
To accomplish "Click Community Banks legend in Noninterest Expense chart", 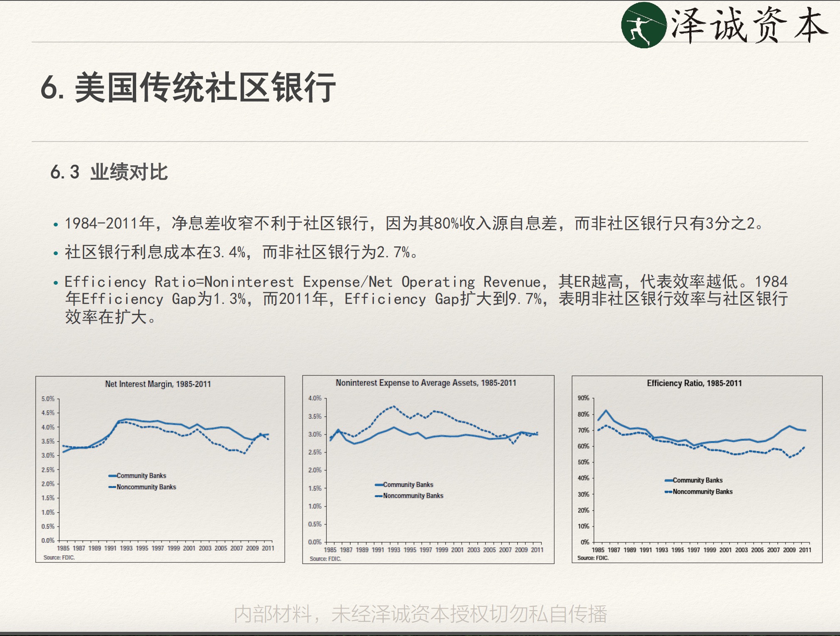I will (x=404, y=484).
